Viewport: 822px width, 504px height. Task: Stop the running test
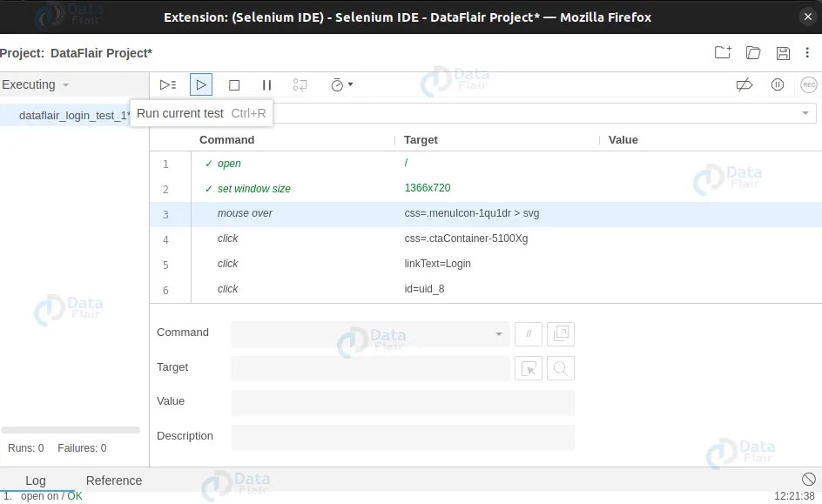(x=233, y=84)
